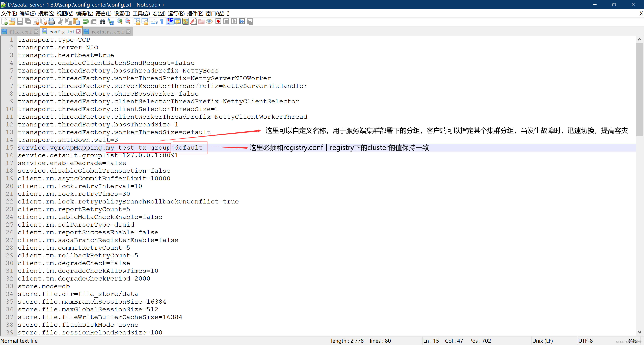Toggle file monitoring eye icon

[x=209, y=22]
